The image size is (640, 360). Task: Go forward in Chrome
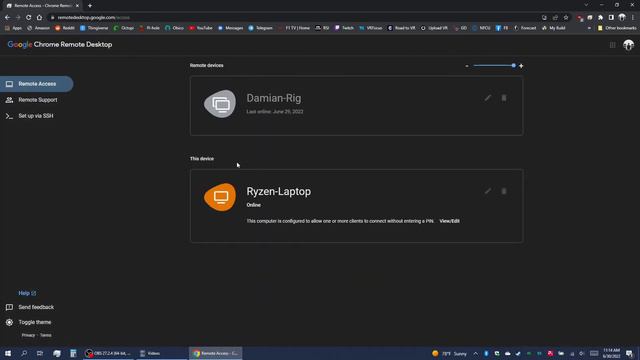tap(18, 18)
